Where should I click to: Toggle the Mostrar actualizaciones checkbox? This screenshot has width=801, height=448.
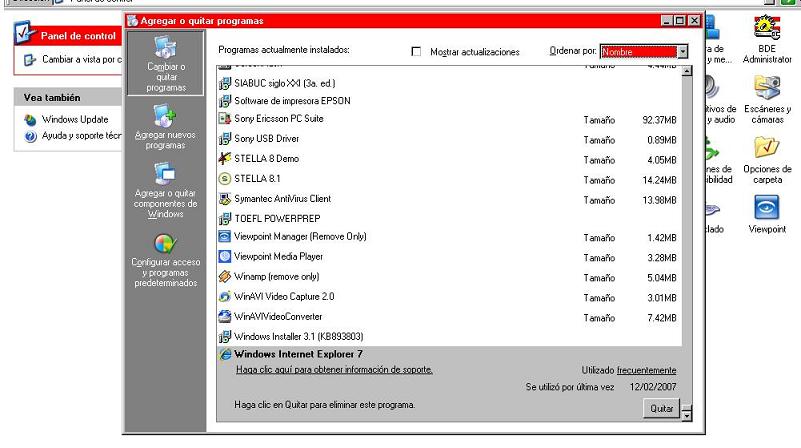point(416,52)
